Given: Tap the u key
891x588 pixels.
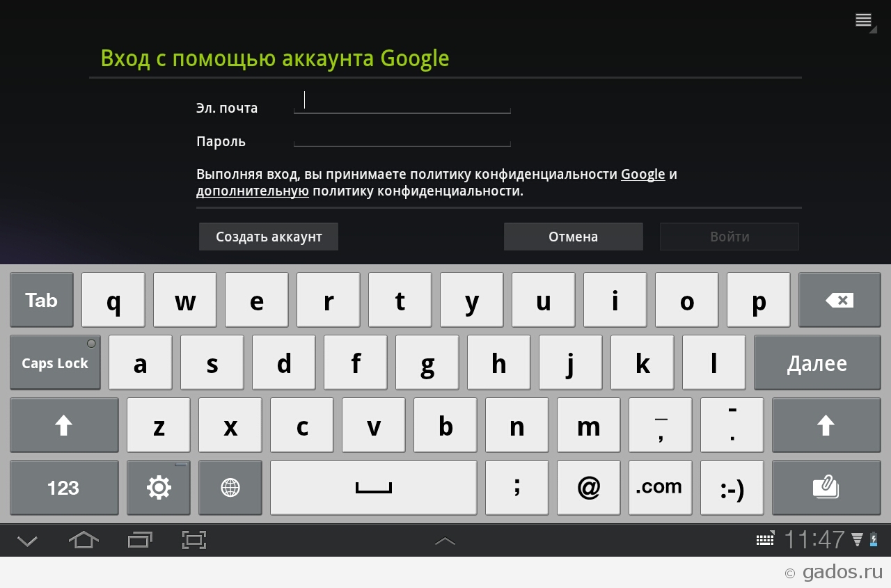Looking at the screenshot, I should pyautogui.click(x=544, y=300).
